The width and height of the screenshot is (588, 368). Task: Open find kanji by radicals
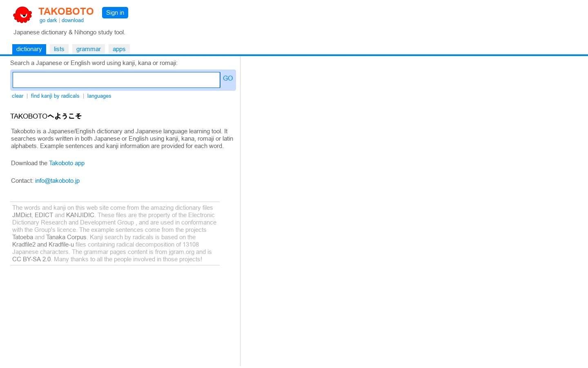[55, 96]
